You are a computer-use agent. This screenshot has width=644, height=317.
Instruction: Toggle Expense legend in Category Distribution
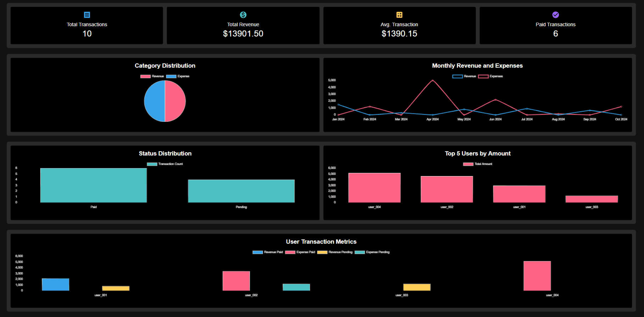178,77
